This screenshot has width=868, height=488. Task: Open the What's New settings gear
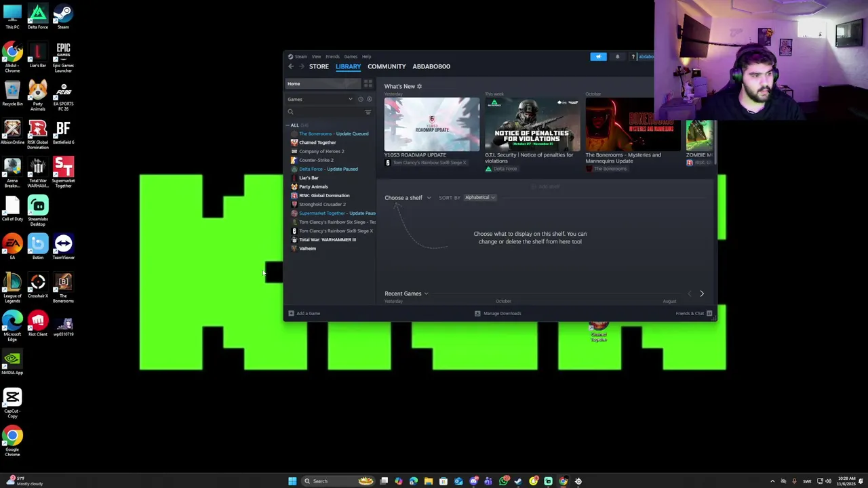click(419, 86)
